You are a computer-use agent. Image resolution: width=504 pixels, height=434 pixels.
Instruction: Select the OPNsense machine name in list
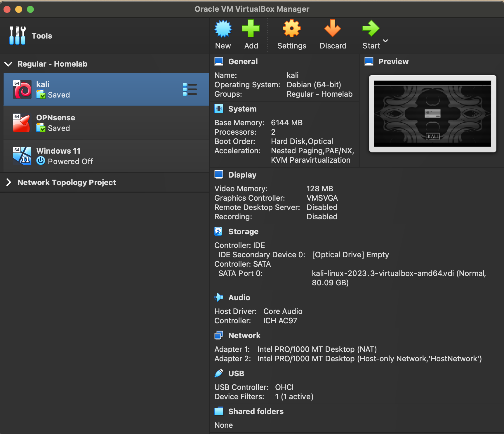tap(55, 118)
